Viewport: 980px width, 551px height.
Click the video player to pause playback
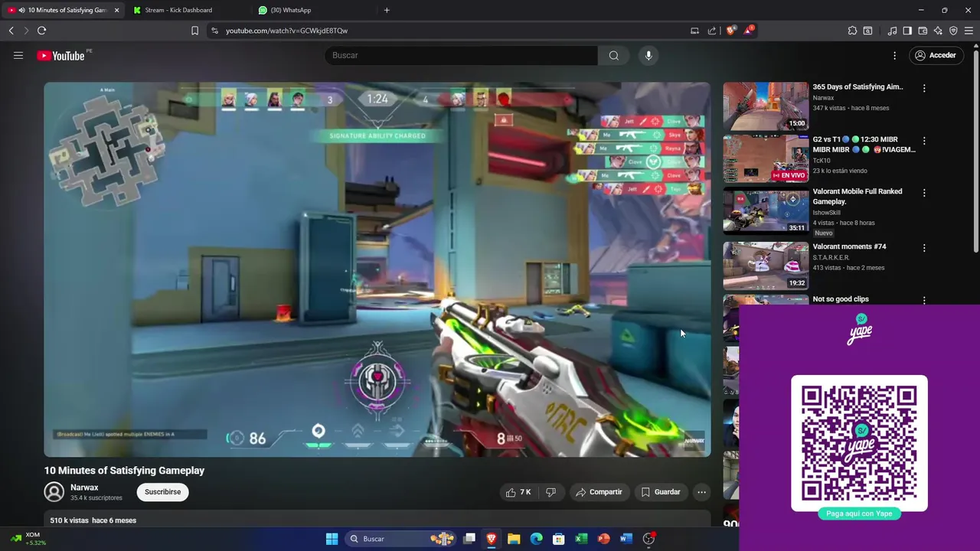[377, 269]
